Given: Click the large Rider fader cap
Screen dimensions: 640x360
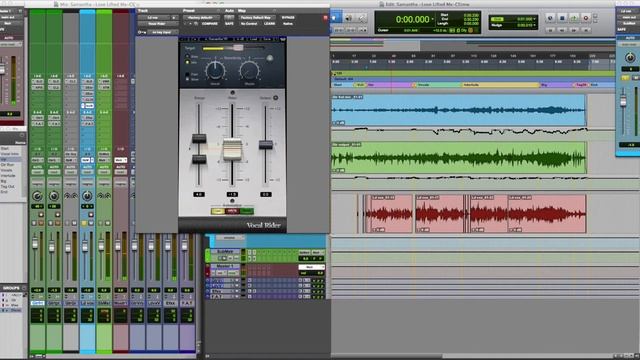Looking at the screenshot, I should tap(232, 150).
